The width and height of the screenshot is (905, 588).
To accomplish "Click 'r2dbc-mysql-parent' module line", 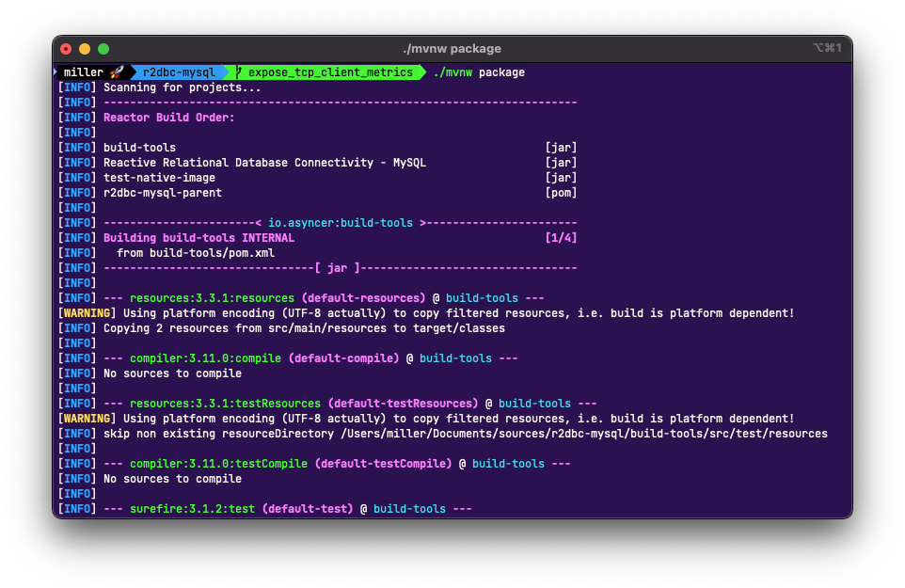I will 163,192.
